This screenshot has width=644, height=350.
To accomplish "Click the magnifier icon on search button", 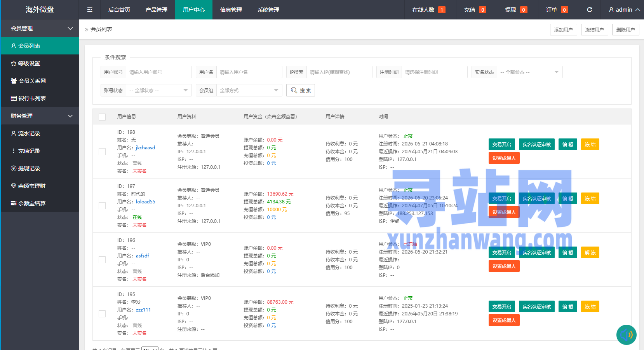I will [294, 90].
